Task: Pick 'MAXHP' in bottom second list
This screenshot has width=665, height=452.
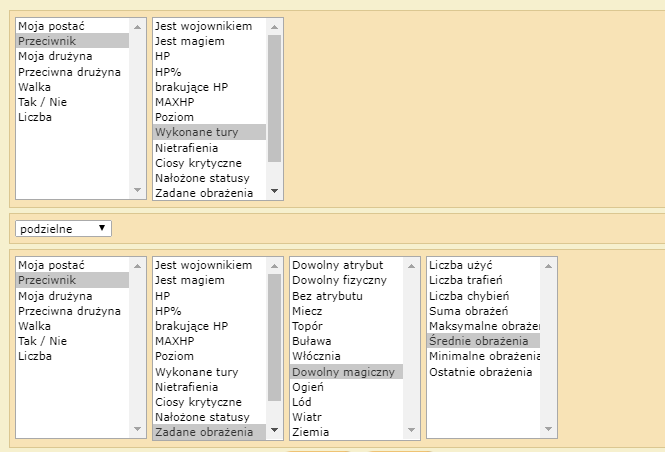Action: [x=210, y=341]
